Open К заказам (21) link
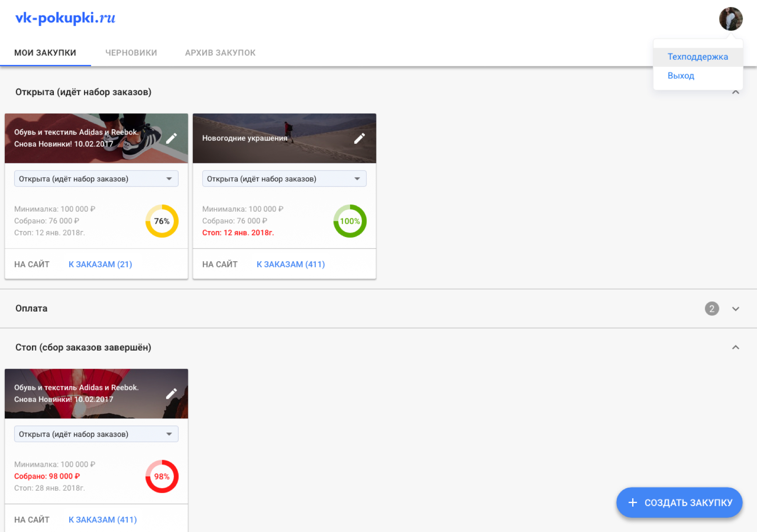 point(100,264)
